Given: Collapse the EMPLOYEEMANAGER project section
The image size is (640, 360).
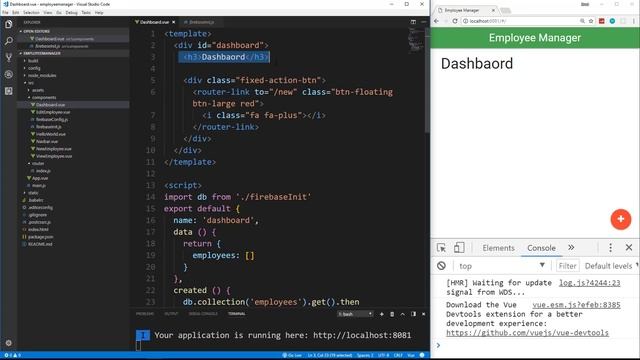Looking at the screenshot, I should [x=42, y=53].
